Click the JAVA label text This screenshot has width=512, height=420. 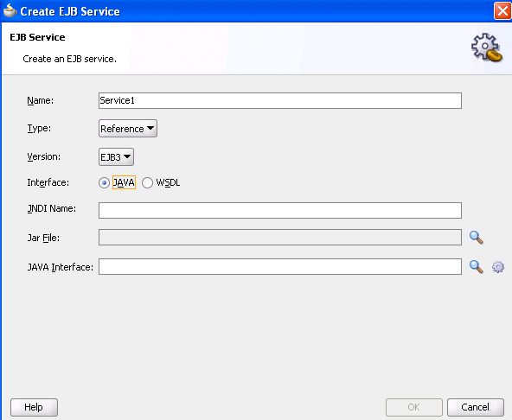click(124, 182)
